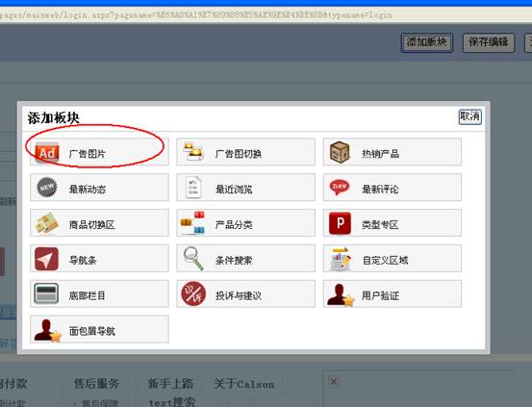Choose the 热销产品 box icon
The image size is (532, 407).
pyautogui.click(x=340, y=152)
